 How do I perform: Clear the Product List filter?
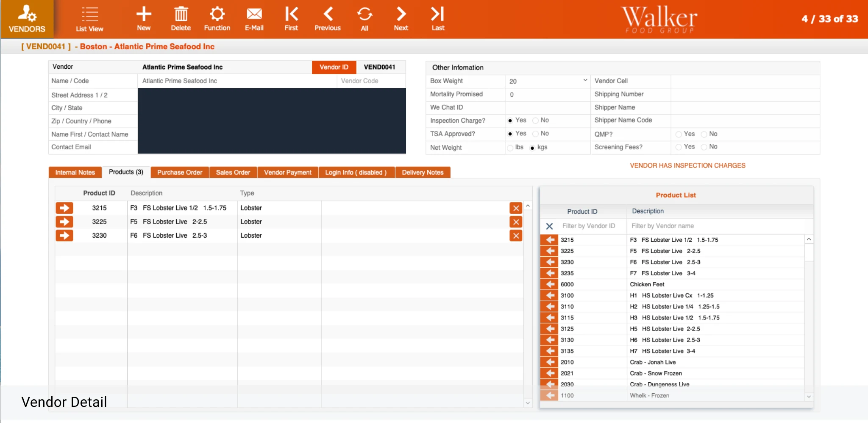coord(549,226)
